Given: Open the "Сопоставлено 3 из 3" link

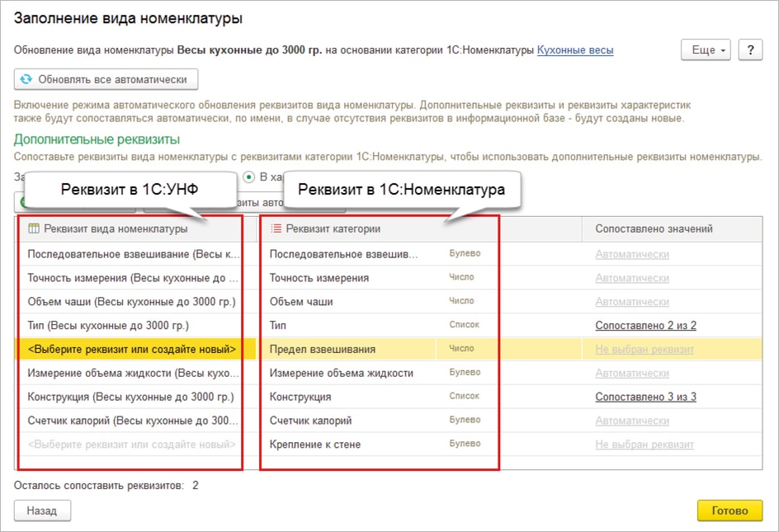Looking at the screenshot, I should tap(645, 398).
